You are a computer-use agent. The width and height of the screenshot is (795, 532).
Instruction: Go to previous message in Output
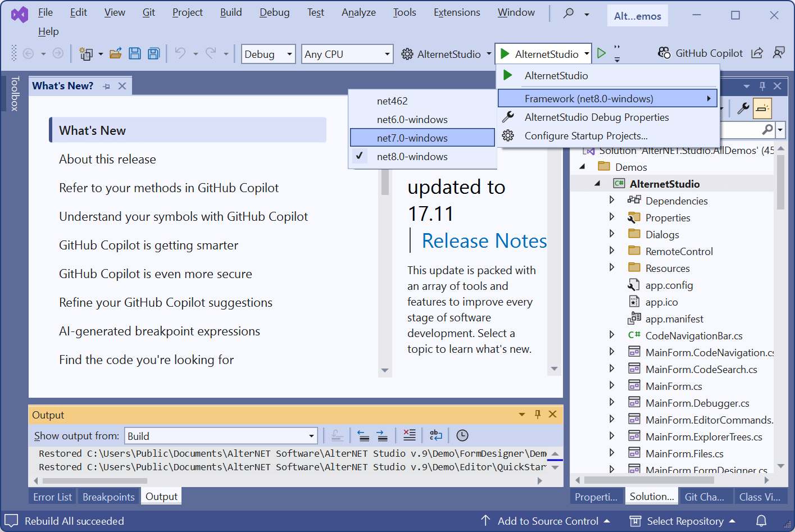click(x=364, y=435)
